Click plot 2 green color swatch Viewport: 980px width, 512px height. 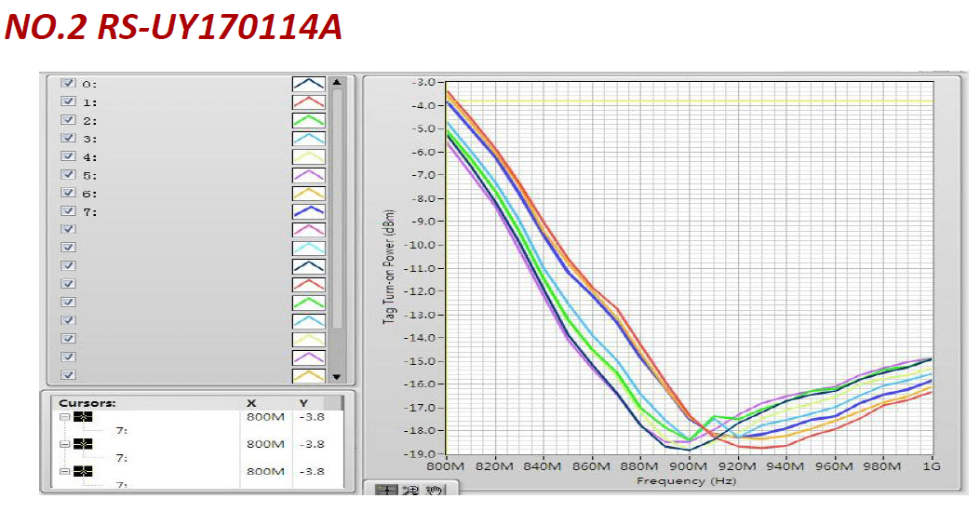[308, 120]
